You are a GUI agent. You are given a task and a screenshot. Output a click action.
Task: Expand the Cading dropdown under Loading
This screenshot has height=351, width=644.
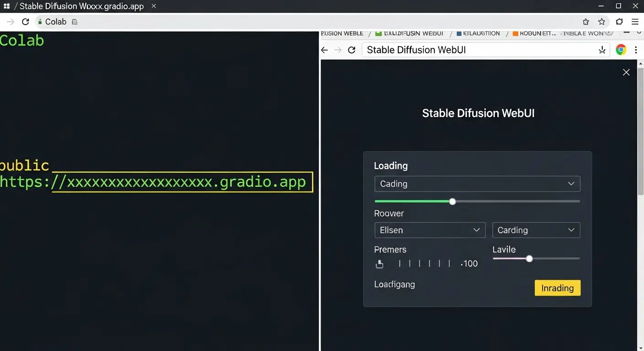477,184
